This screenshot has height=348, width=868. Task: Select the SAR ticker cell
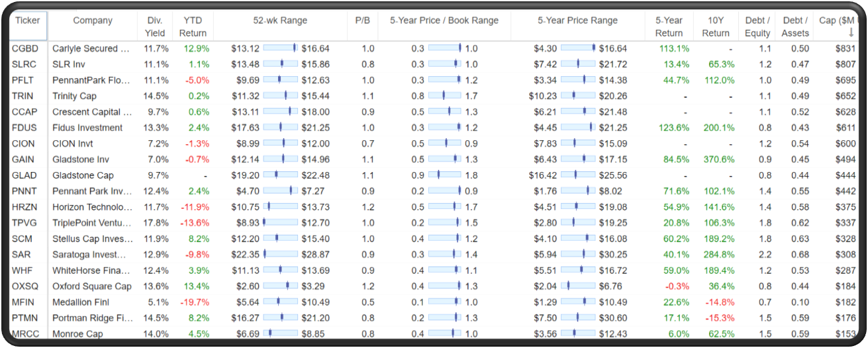click(x=21, y=255)
